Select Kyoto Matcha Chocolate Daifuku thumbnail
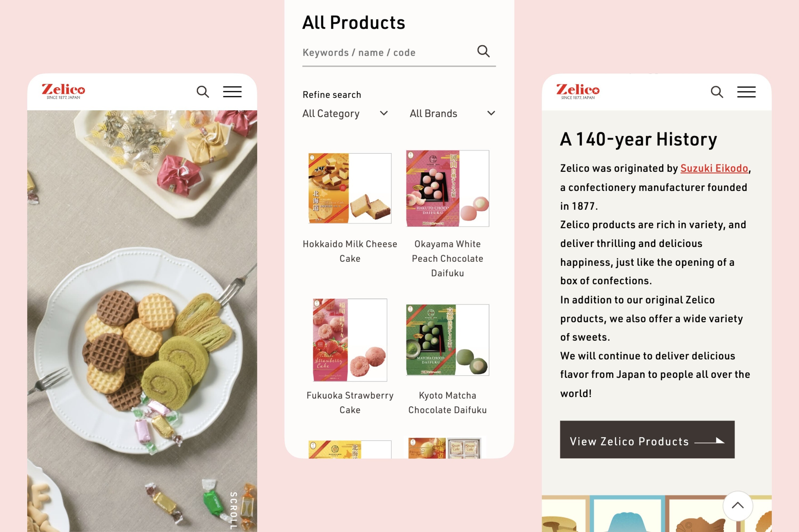799x532 pixels. pos(447,340)
